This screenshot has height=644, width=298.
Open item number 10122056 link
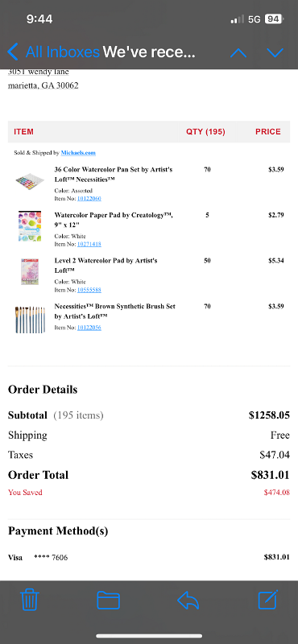point(89,328)
